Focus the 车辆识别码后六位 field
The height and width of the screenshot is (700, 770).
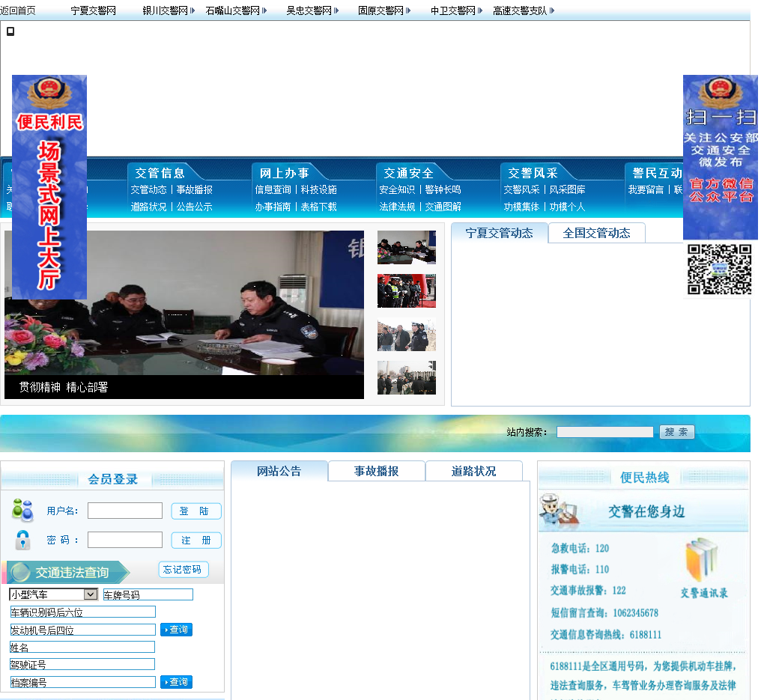point(82,612)
